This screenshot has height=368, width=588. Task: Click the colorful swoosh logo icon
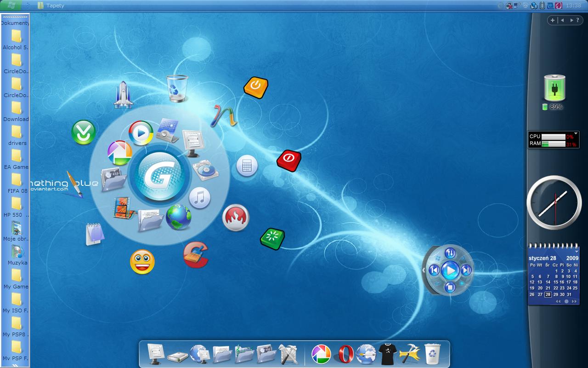tap(224, 116)
